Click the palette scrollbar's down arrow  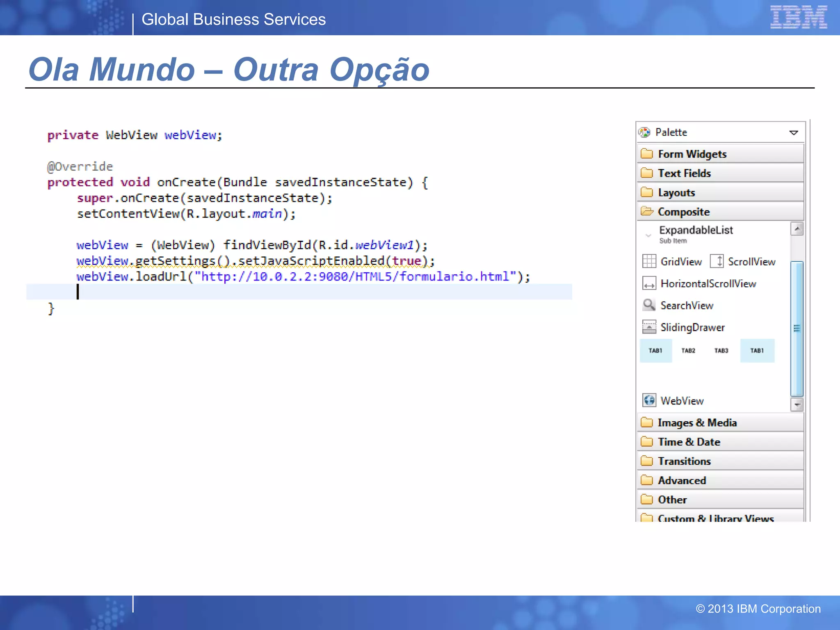pyautogui.click(x=797, y=405)
